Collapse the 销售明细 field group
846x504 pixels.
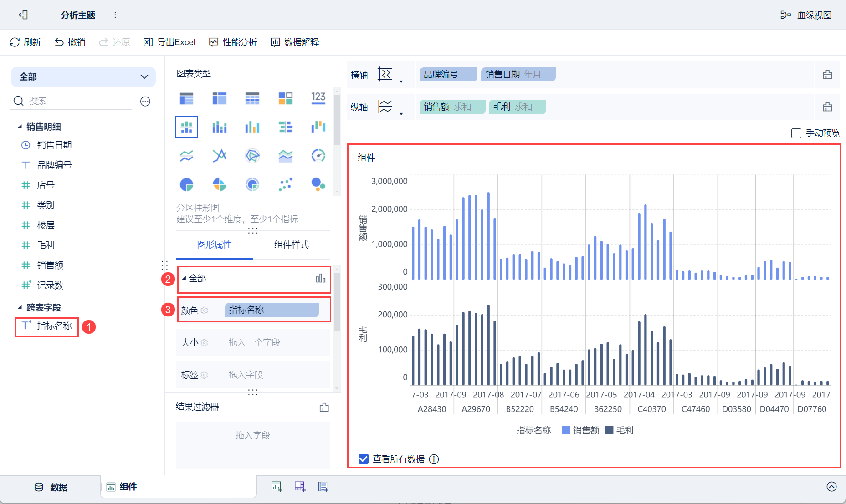coord(20,127)
